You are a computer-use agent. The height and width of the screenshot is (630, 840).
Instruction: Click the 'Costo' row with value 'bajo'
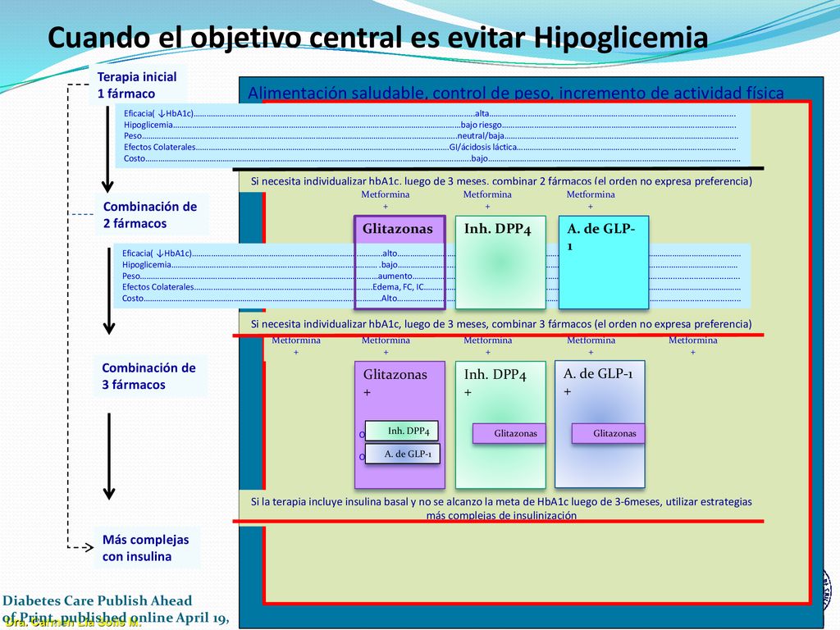430,158
